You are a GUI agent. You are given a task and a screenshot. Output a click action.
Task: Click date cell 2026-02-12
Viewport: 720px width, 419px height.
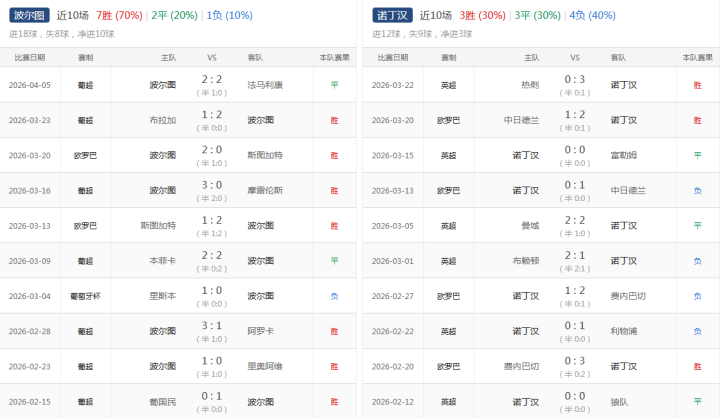click(x=393, y=402)
